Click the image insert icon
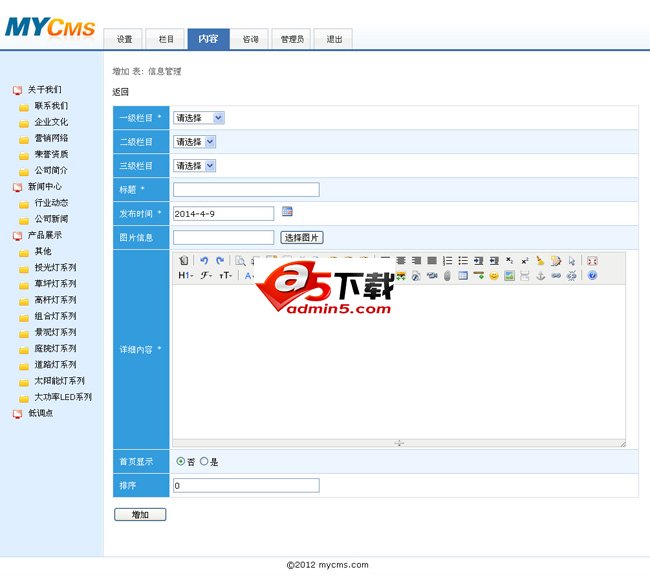 (x=509, y=275)
